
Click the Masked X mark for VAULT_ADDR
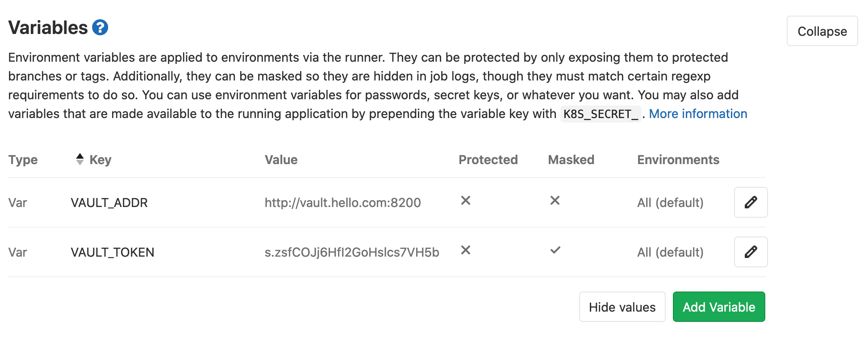tap(555, 201)
